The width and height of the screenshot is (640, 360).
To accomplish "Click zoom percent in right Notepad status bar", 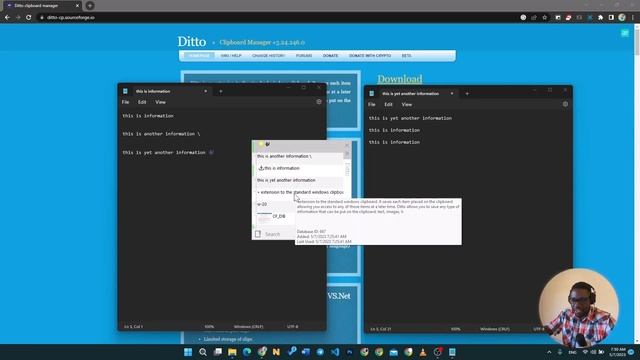I will coord(456,329).
